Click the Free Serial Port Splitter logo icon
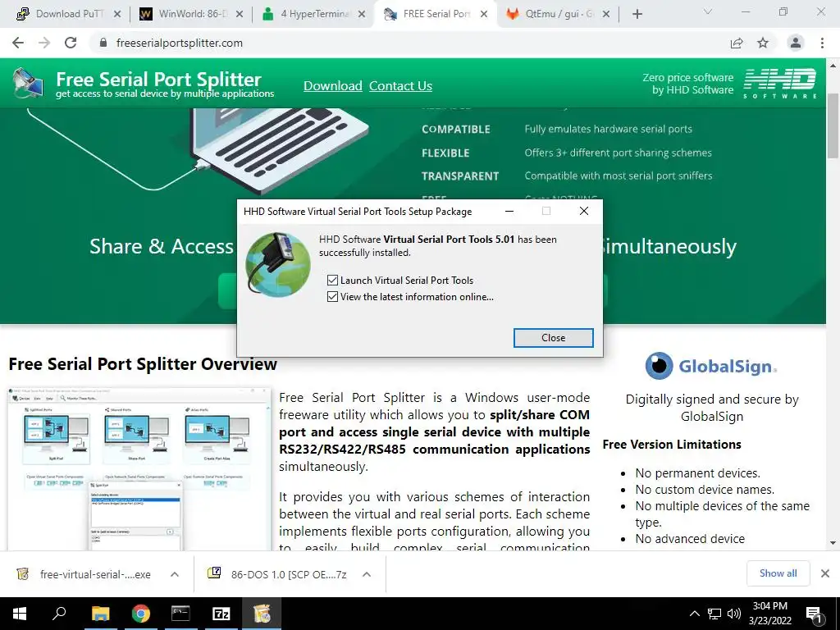This screenshot has width=840, height=630. pyautogui.click(x=28, y=84)
